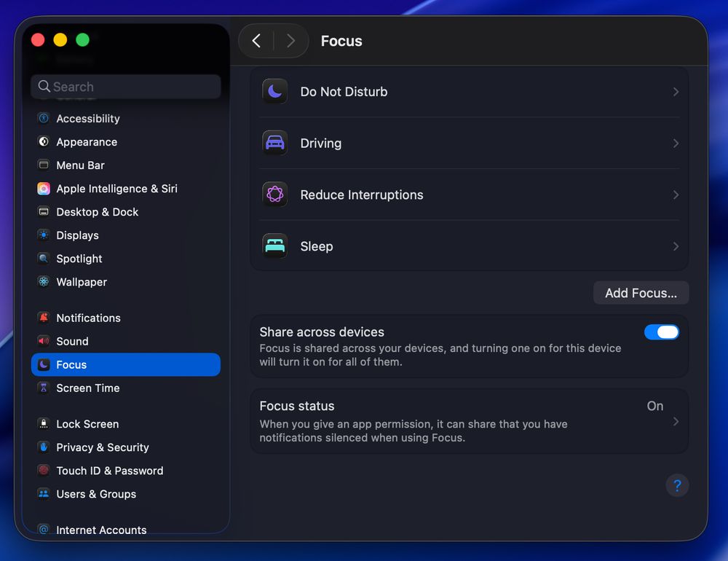This screenshot has width=728, height=561.
Task: Open the Do Not Disturb focus
Action: (469, 92)
